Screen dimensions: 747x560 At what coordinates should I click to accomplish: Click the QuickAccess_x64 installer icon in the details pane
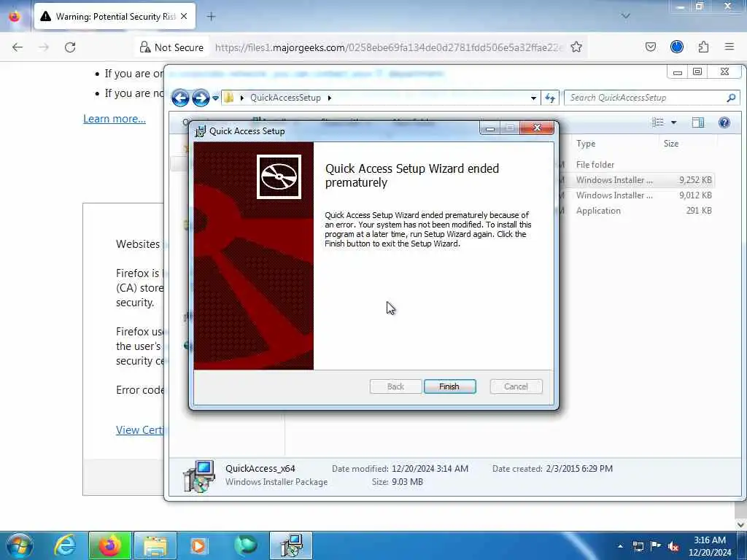[198, 475]
